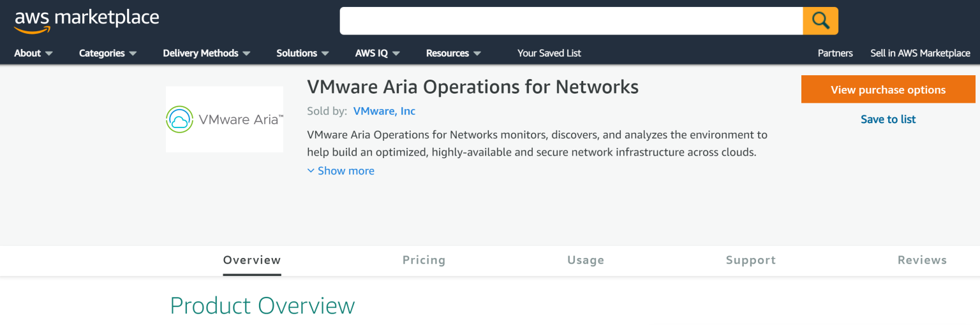Jump to the Reviews tab
This screenshot has width=980, height=325.
tap(921, 260)
